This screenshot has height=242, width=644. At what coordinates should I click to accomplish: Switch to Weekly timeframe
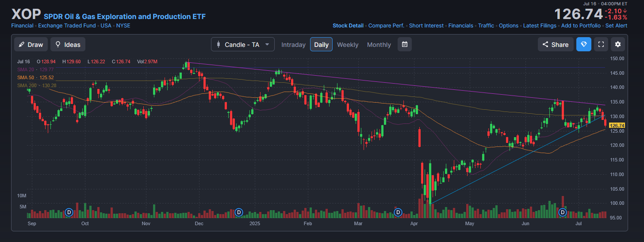(x=348, y=44)
